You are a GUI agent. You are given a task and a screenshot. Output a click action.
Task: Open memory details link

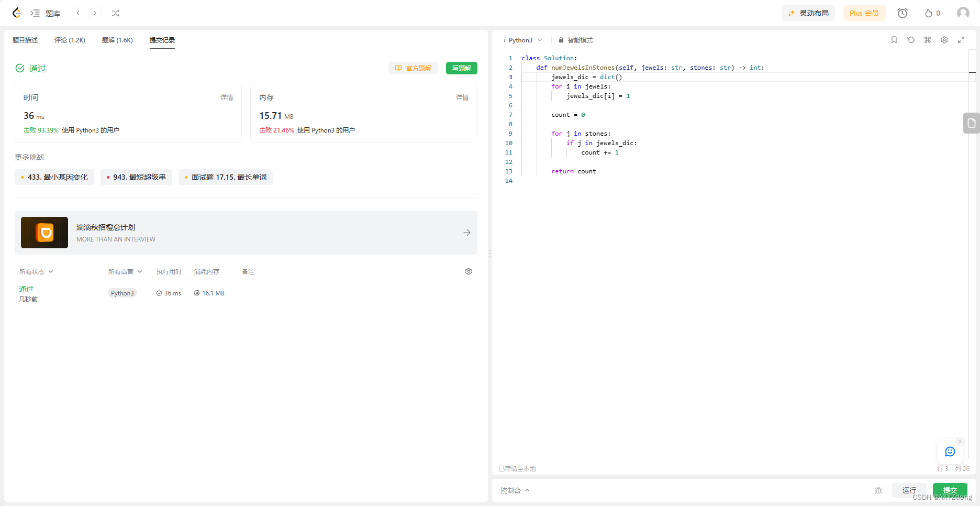462,97
